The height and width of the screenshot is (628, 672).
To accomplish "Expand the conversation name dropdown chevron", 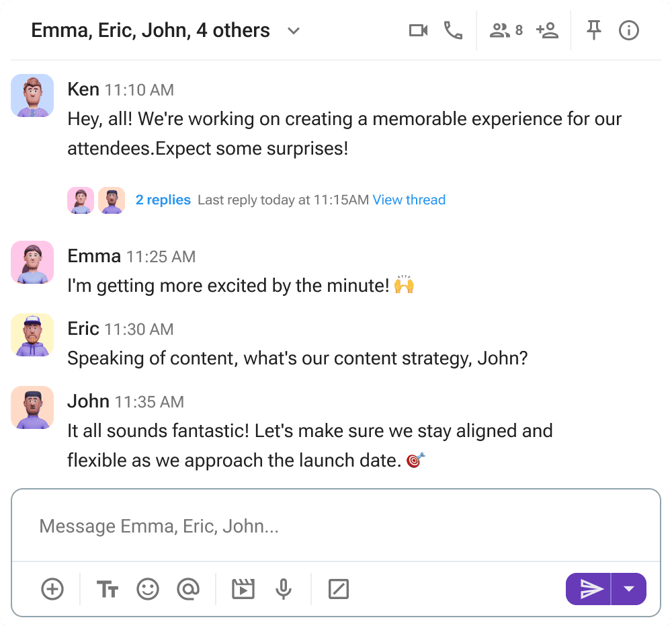I will click(x=294, y=31).
